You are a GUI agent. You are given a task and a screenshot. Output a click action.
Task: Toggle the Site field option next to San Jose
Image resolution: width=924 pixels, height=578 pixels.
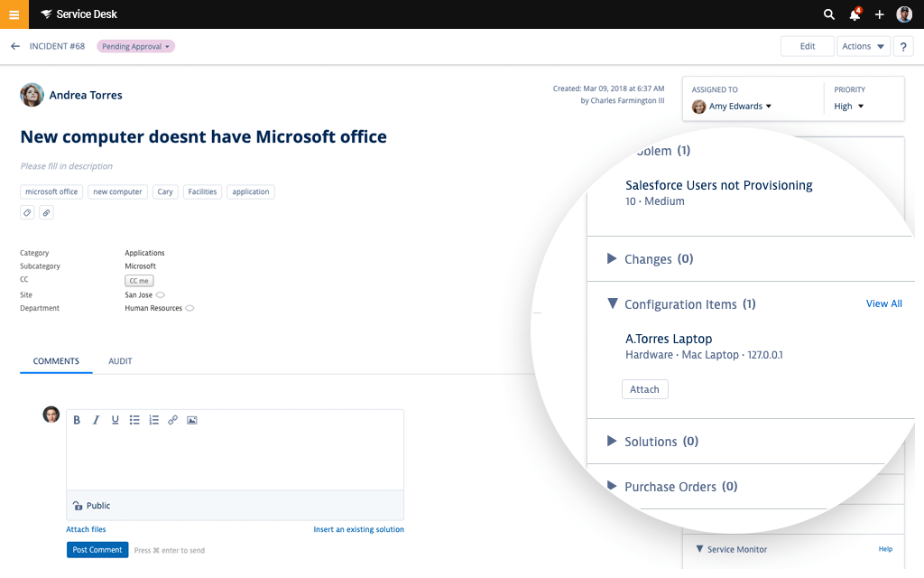[x=160, y=294]
